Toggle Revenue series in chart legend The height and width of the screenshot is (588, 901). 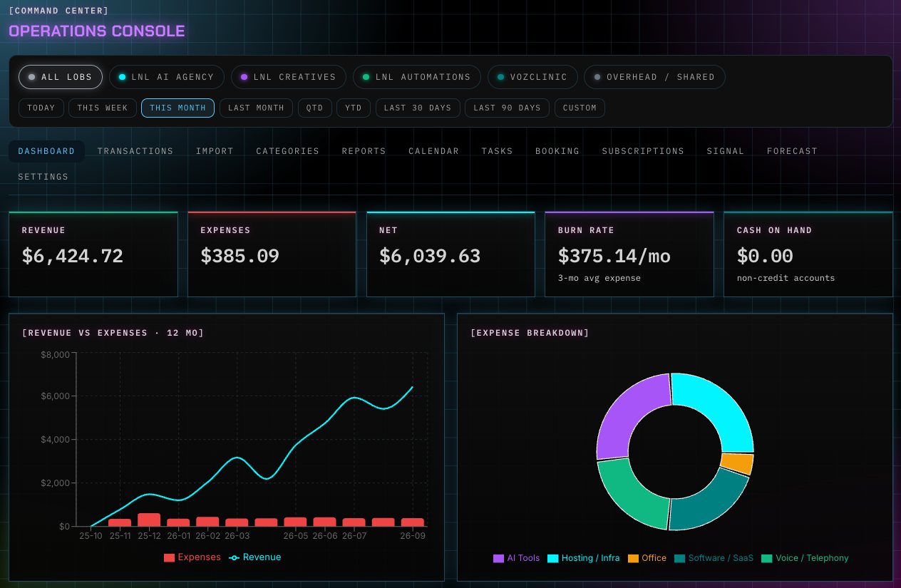pos(254,557)
